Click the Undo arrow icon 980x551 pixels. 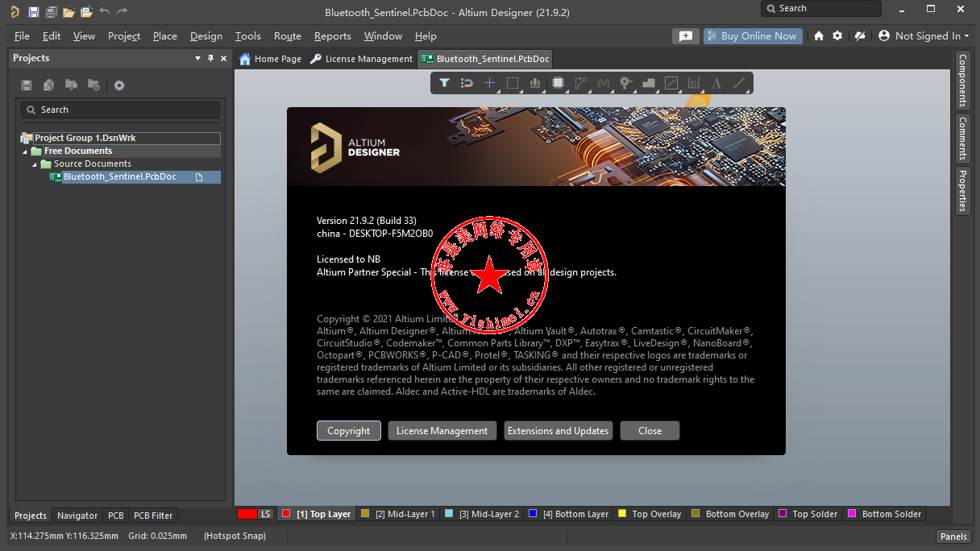[105, 12]
